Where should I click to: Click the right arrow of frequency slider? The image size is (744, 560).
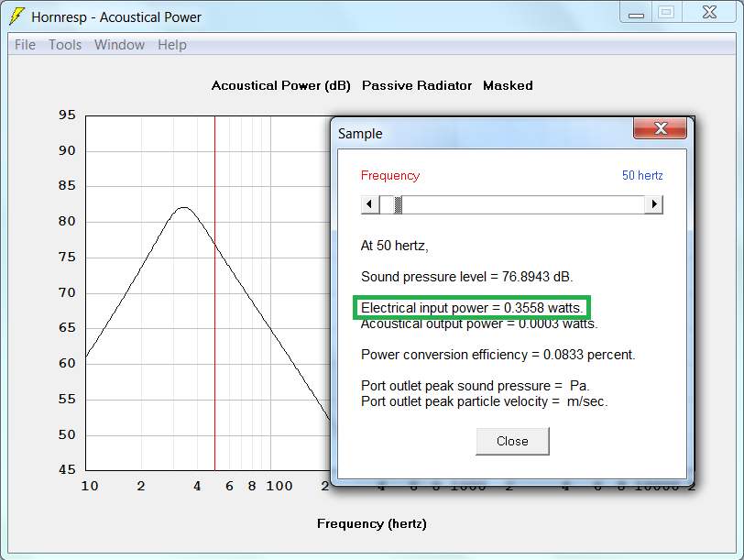pos(654,204)
